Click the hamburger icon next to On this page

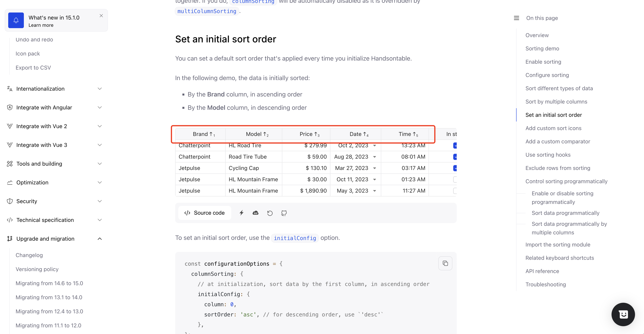(517, 18)
